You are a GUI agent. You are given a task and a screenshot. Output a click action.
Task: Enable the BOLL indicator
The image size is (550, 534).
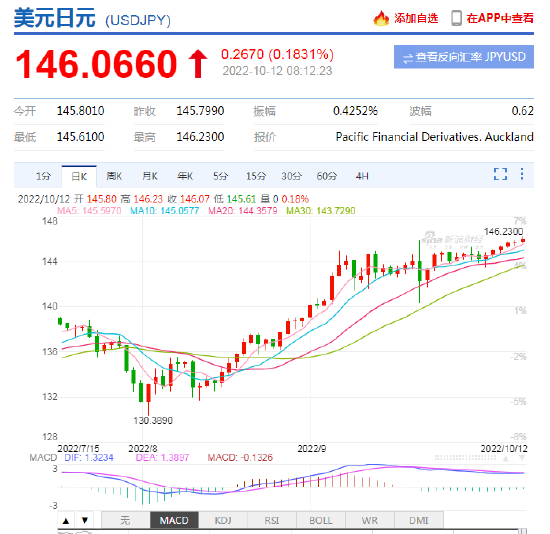point(321,520)
